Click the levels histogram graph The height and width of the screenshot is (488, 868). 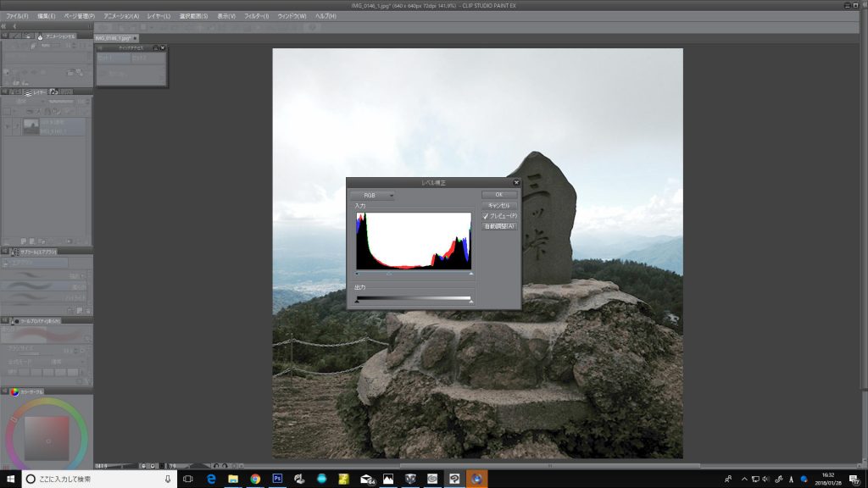pyautogui.click(x=414, y=241)
